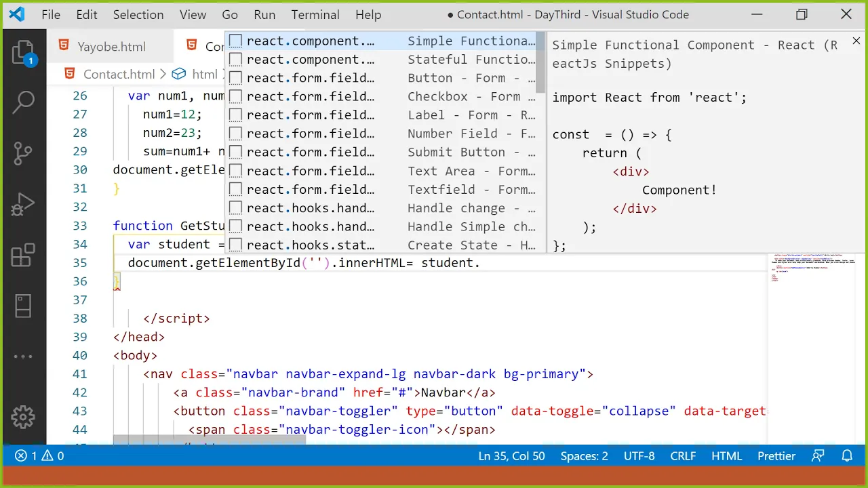868x488 pixels.
Task: Click the closing </script> tag
Action: (x=176, y=319)
